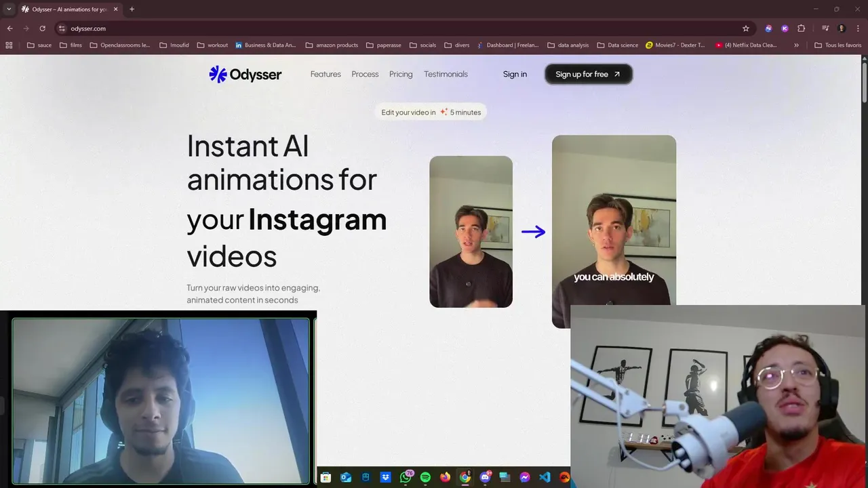Image resolution: width=868 pixels, height=488 pixels.
Task: Open the divers bookmark folder
Action: click(456, 45)
